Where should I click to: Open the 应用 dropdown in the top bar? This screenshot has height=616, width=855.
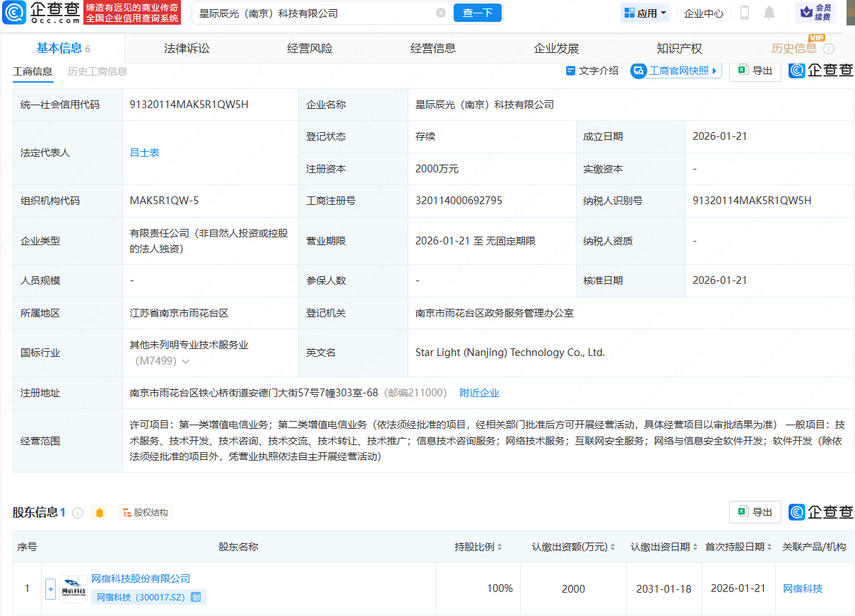coord(644,12)
